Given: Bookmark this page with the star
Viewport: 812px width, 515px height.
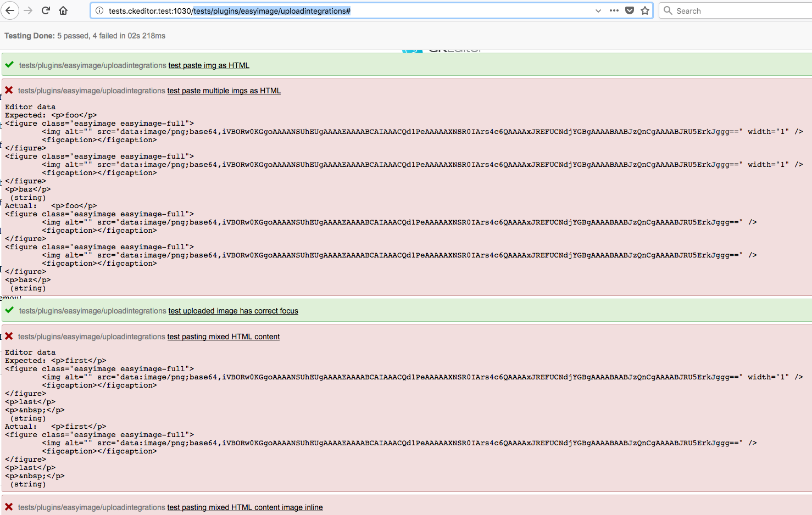Looking at the screenshot, I should click(645, 10).
